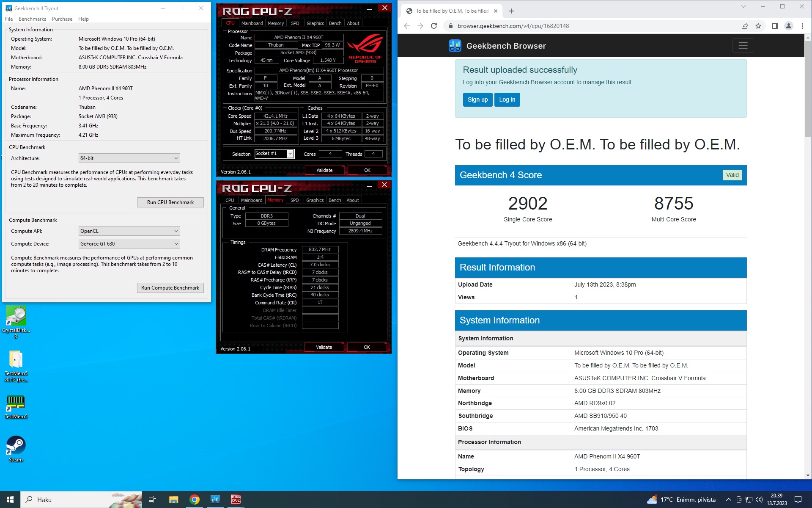Click Run CPU Benchmark button
Viewport: 812px width, 508px height.
170,202
